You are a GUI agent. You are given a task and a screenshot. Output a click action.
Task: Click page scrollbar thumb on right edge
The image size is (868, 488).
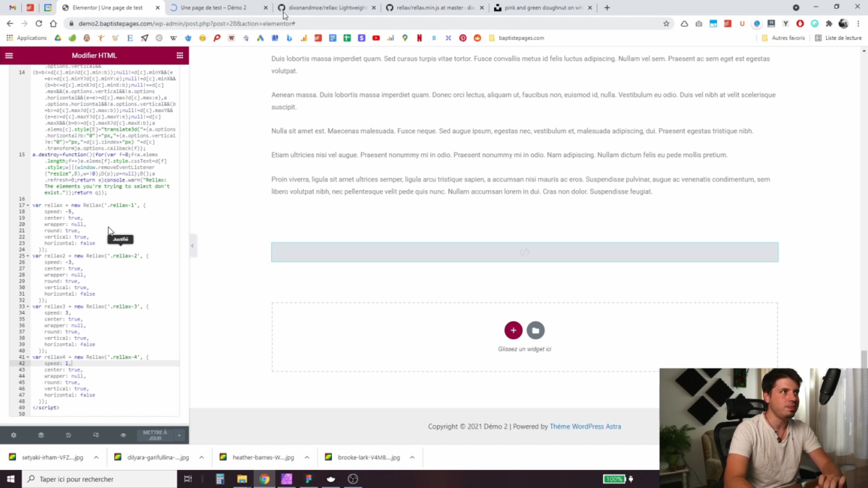(864, 358)
